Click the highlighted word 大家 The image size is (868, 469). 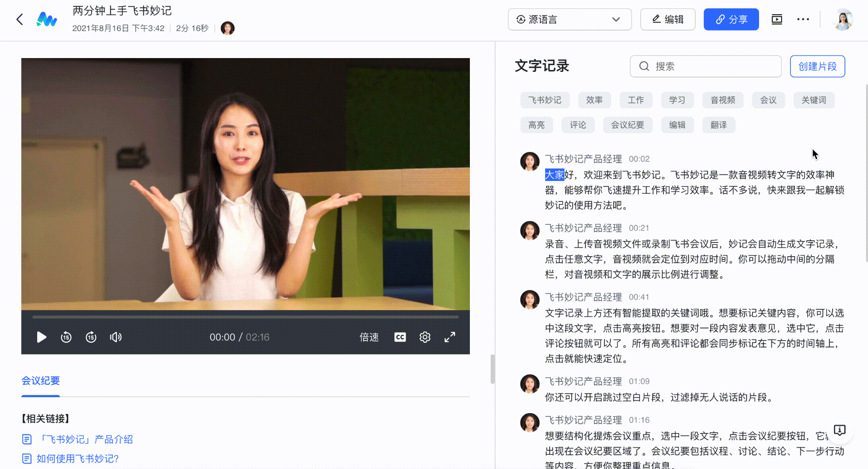point(554,175)
